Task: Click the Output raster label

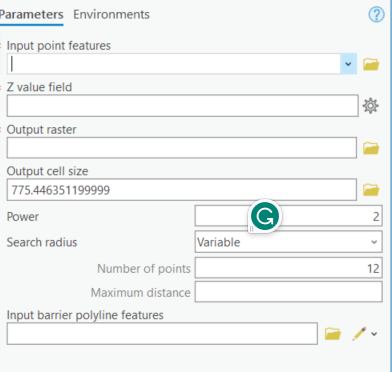Action: 41,129
